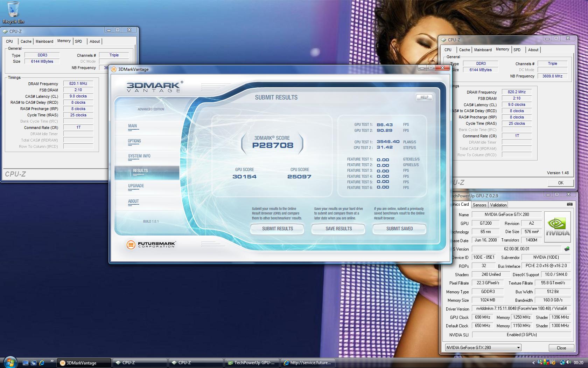Launch Internet Explorer from quick launch

tap(42, 363)
